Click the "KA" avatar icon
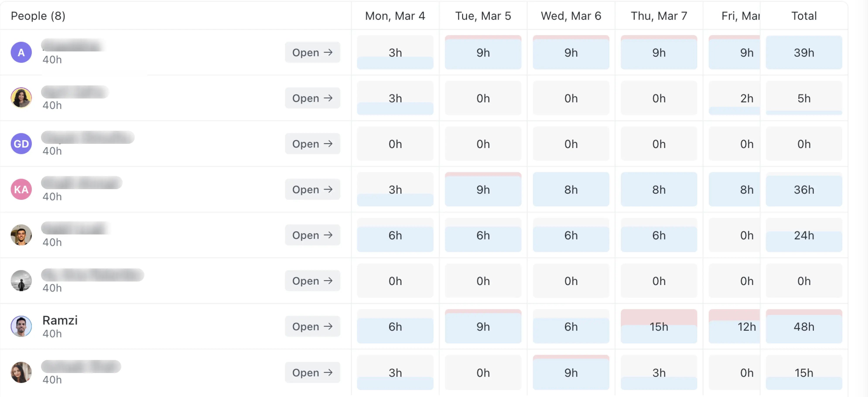 point(21,189)
